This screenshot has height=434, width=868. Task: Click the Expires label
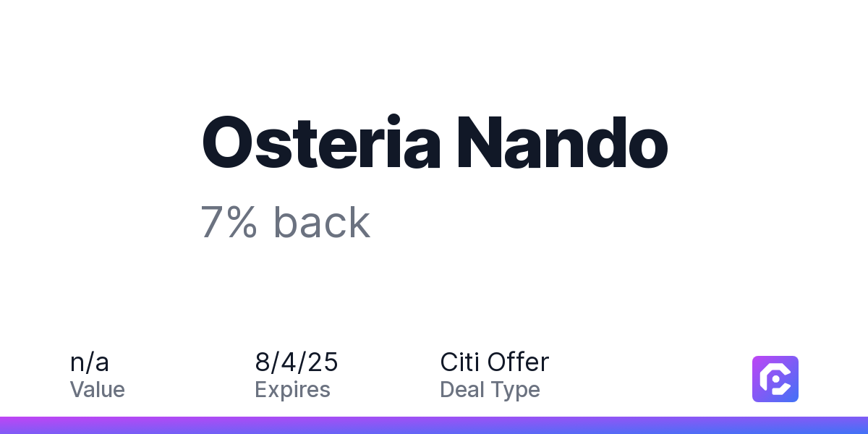pos(292,390)
